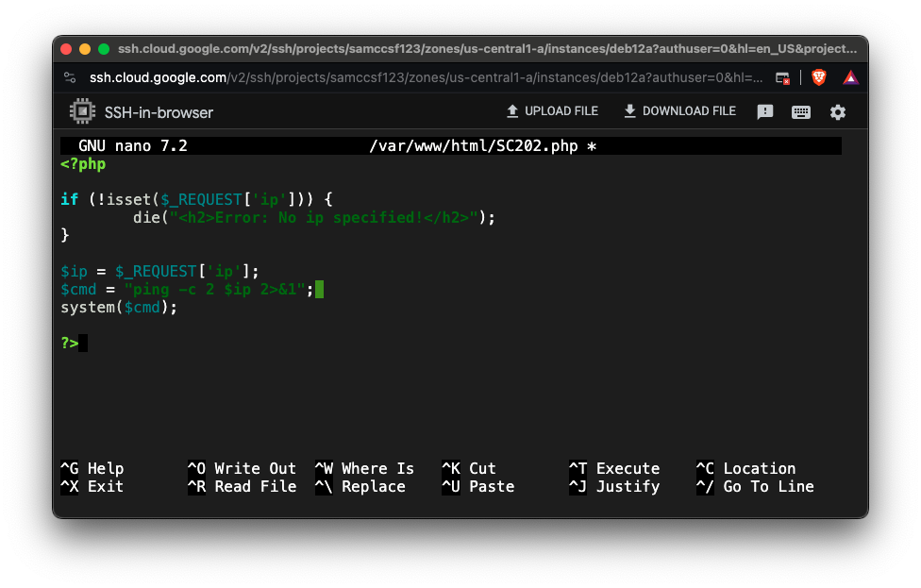
Task: Open the SSH settings gear
Action: click(x=838, y=112)
